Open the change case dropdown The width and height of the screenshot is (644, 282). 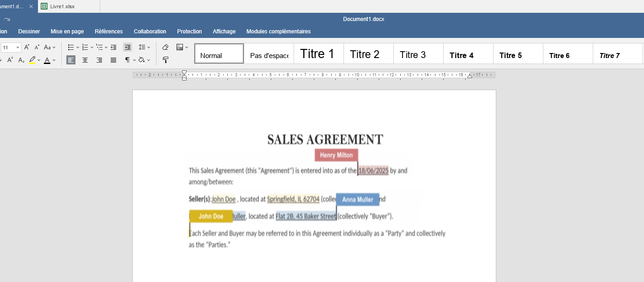tap(49, 47)
